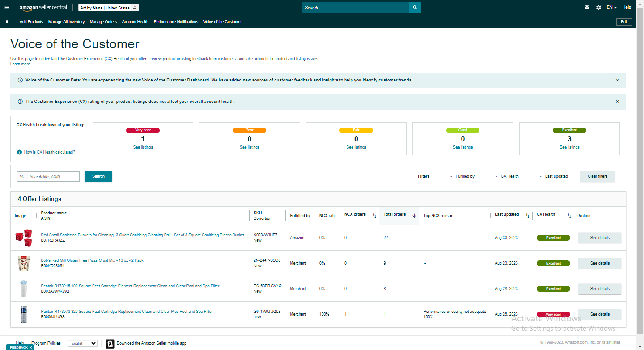Open the Art by Nana account switcher

(x=109, y=8)
